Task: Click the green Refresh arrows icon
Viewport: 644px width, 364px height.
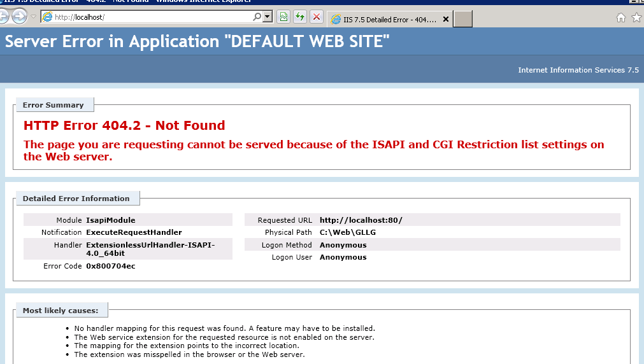Action: point(300,17)
